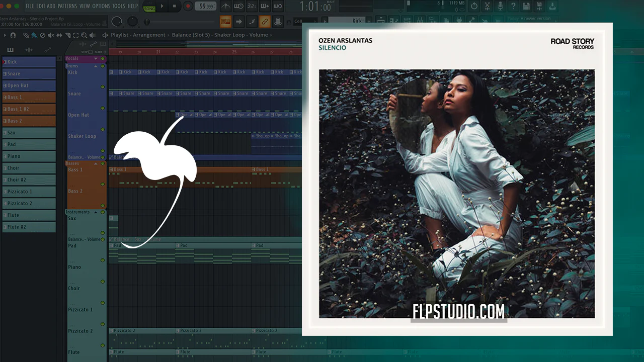Viewport: 644px width, 362px height.
Task: Show pattern clips with the picker piano icon
Action: tap(11, 50)
